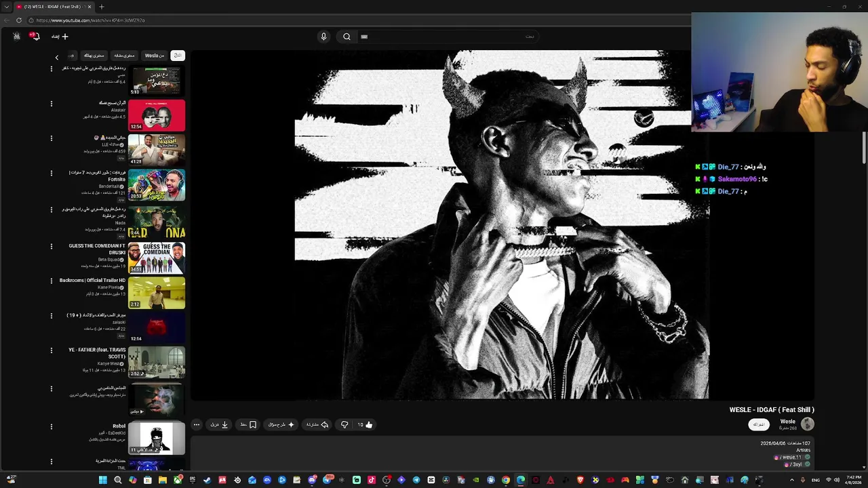868x488 pixels.
Task: Open YE - FATHER feat. TRAVIS SCOTT video
Action: [x=157, y=363]
